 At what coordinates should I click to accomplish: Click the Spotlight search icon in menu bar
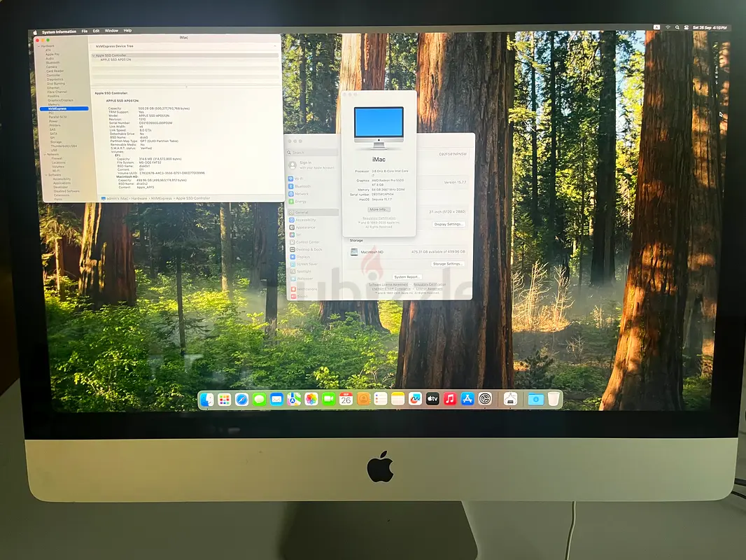point(677,27)
